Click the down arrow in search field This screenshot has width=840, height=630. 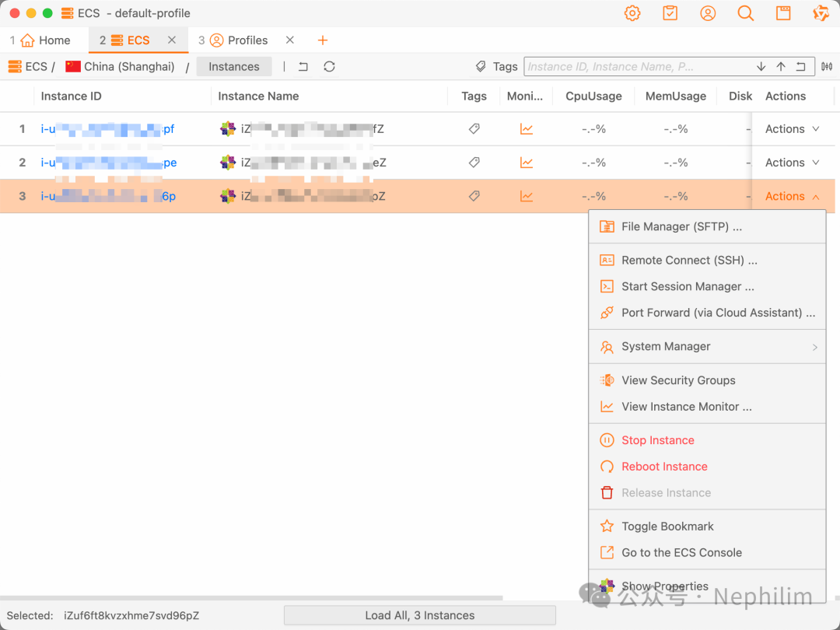(x=761, y=66)
